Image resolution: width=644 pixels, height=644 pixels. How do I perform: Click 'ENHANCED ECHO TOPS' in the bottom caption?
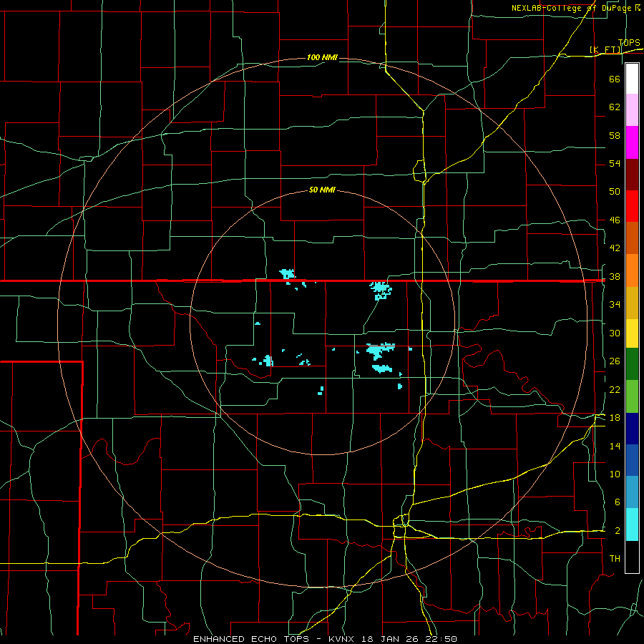[x=251, y=639]
